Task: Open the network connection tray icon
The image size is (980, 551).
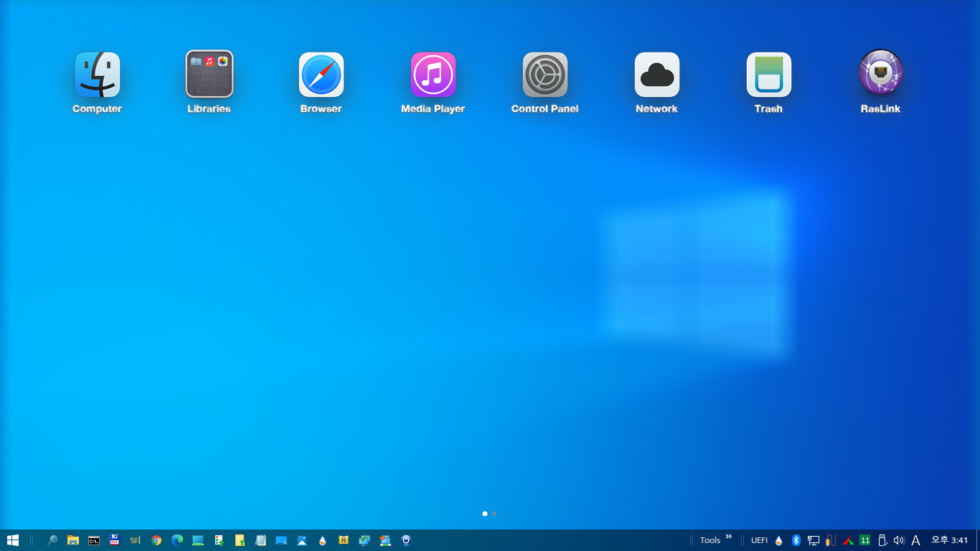Action: pos(814,540)
